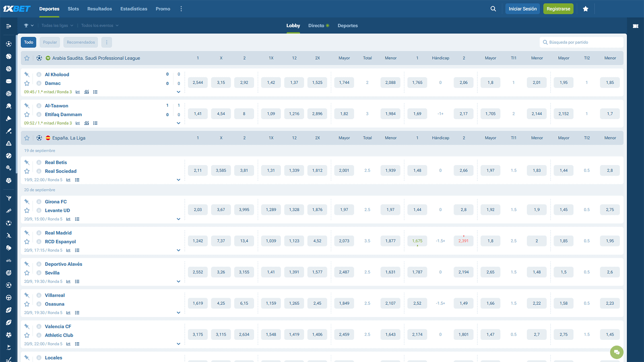Open live bar graph for Al-Taawon match
This screenshot has width=644, height=362.
coord(87,123)
